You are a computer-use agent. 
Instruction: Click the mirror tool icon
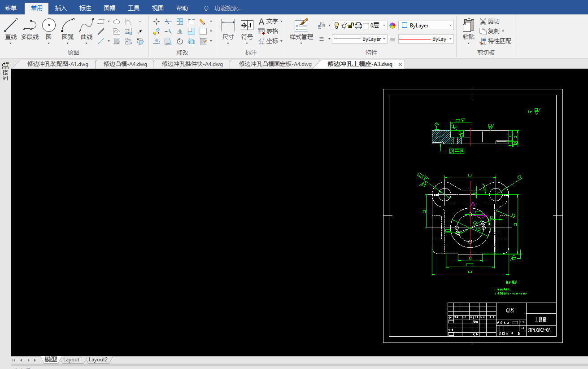[180, 31]
